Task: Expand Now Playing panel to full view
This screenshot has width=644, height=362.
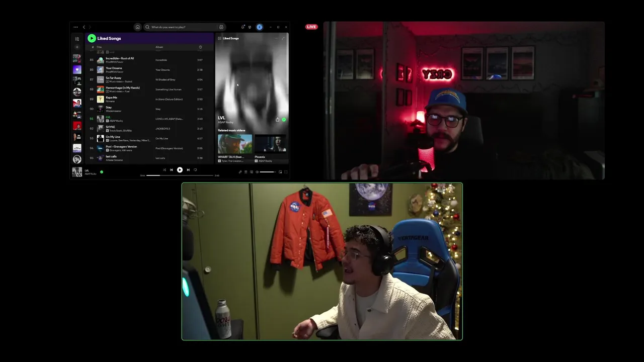Action: click(283, 38)
